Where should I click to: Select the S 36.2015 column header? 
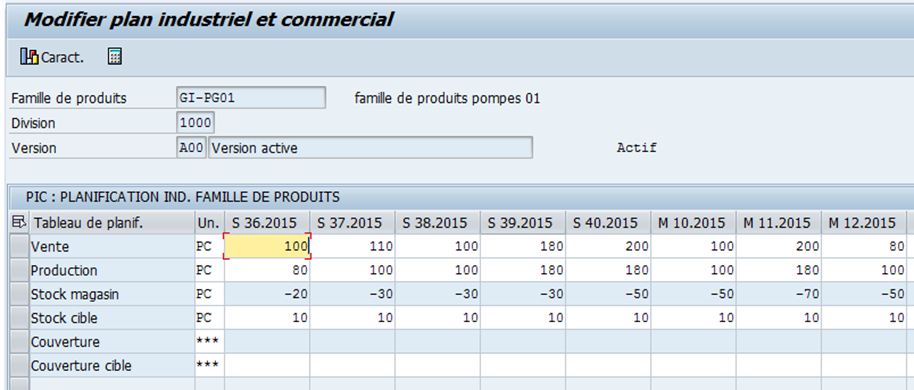(267, 223)
